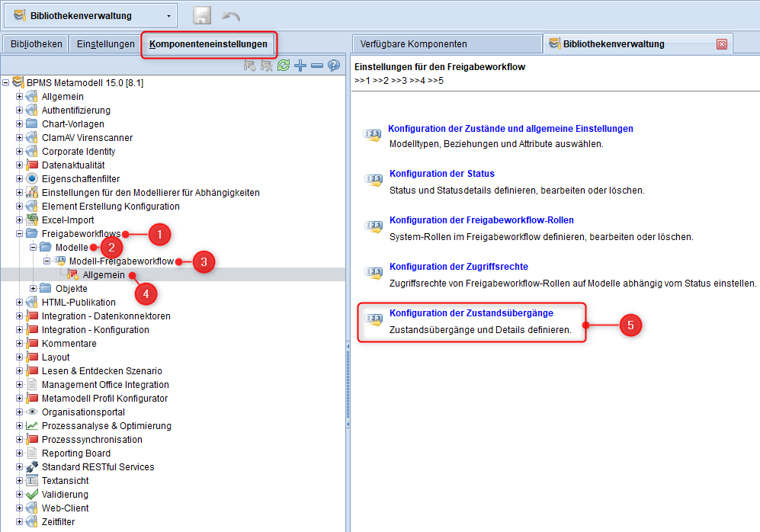Select the ClamAV Virenscanner tree item
Viewport: 760px width, 532px height.
[87, 138]
